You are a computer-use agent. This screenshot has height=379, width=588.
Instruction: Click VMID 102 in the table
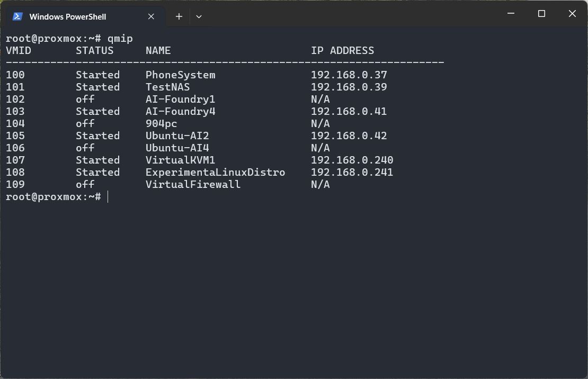[x=15, y=100]
